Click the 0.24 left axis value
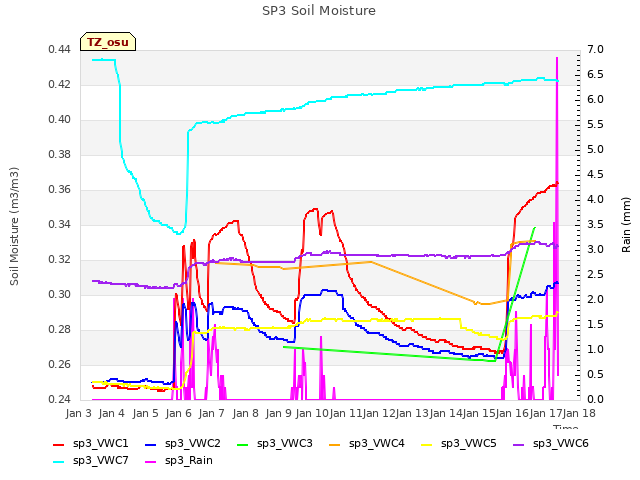The image size is (640, 480). tap(60, 400)
